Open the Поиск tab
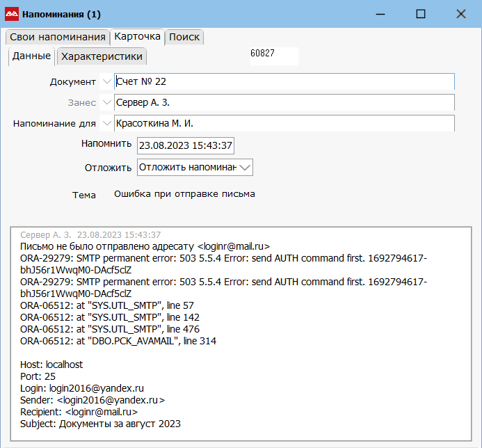The image size is (482, 448). pos(184,37)
